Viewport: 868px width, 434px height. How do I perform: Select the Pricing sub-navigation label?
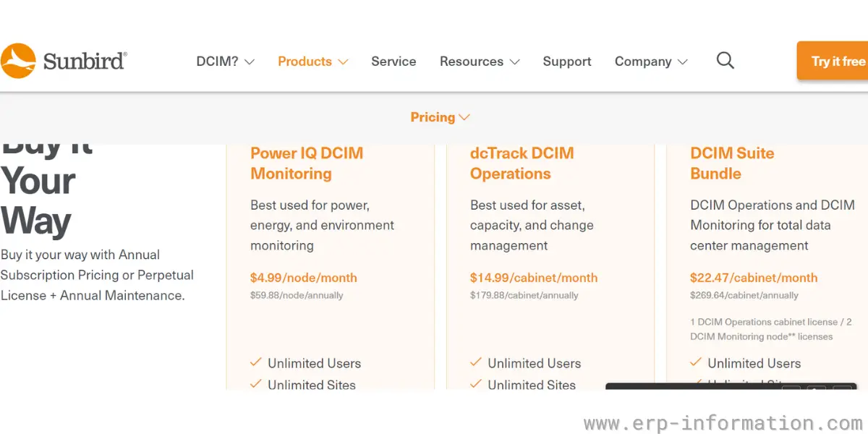[x=433, y=117]
